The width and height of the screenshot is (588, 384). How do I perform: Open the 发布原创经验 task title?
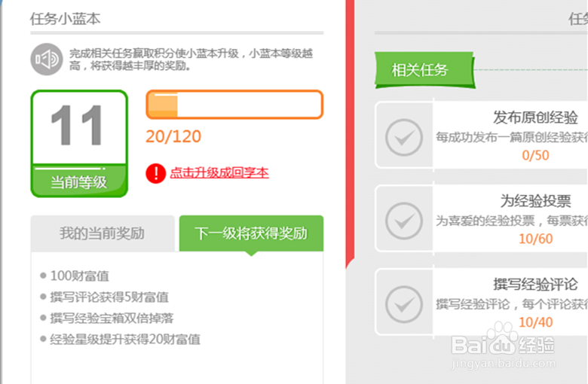pyautogui.click(x=535, y=117)
